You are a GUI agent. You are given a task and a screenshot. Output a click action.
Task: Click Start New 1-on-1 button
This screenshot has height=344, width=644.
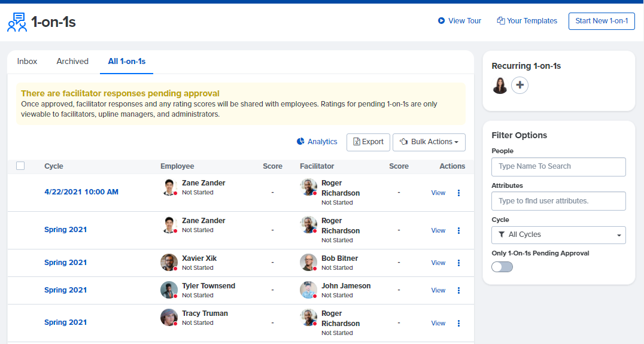[602, 21]
